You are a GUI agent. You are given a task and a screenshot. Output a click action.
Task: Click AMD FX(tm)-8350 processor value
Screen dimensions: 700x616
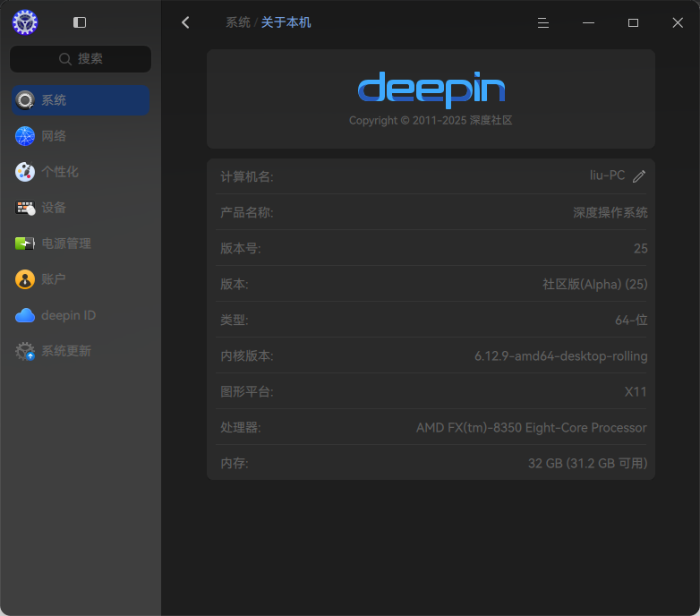pyautogui.click(x=531, y=428)
